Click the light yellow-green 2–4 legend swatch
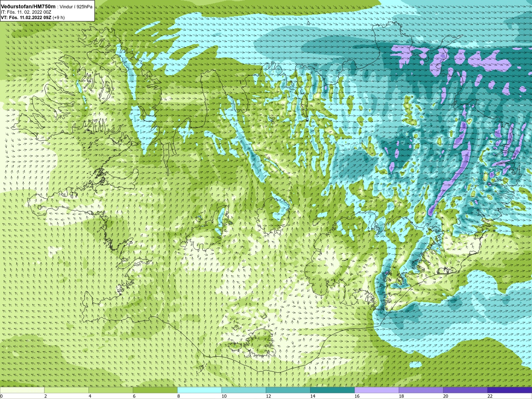The height and width of the screenshot is (399, 532). (x=66, y=390)
